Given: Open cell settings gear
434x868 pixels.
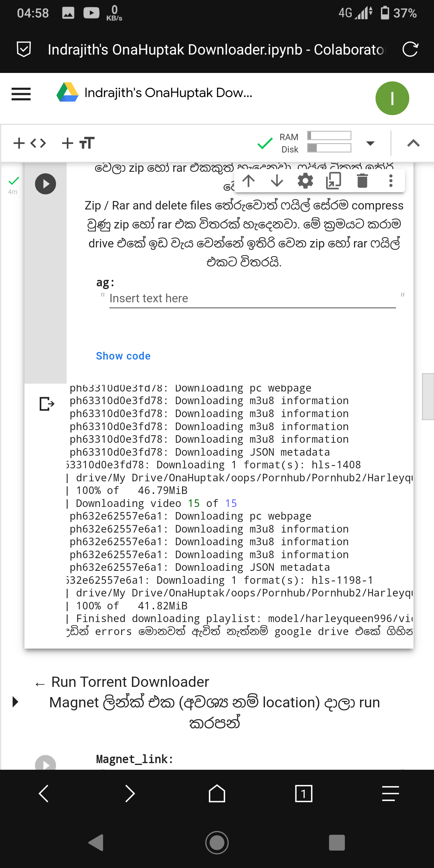Looking at the screenshot, I should pyautogui.click(x=305, y=181).
